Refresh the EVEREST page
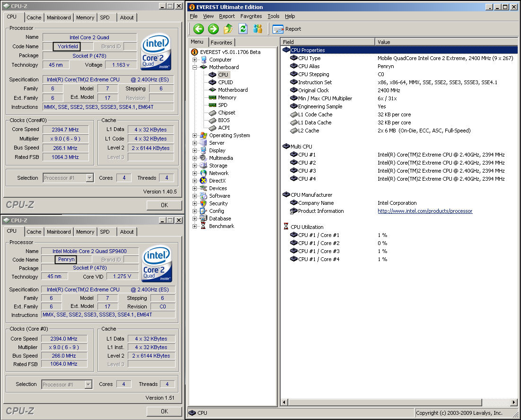Viewport: 521px width, 420px height. tap(243, 29)
